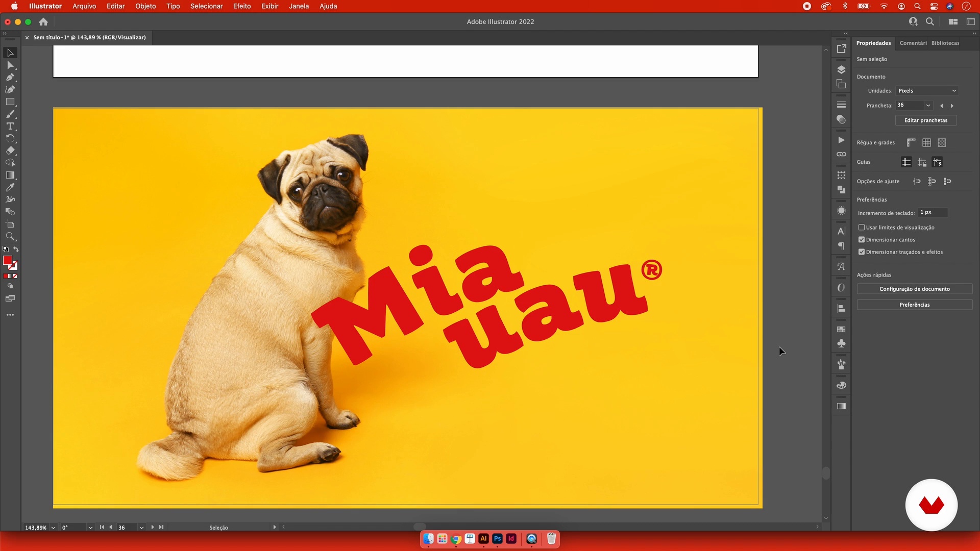Uncheck Dimensionar traçados e efeitos
This screenshot has height=551, width=980.
(x=862, y=252)
